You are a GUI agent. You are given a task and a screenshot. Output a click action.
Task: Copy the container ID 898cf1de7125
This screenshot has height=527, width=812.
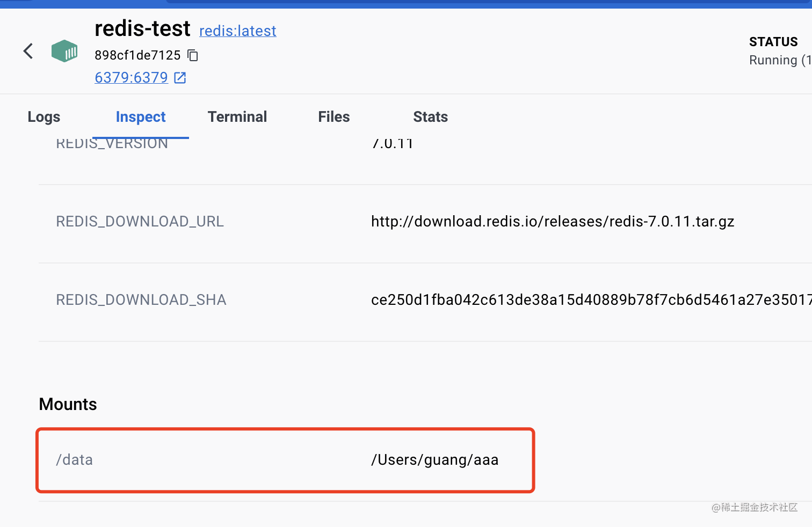(193, 55)
